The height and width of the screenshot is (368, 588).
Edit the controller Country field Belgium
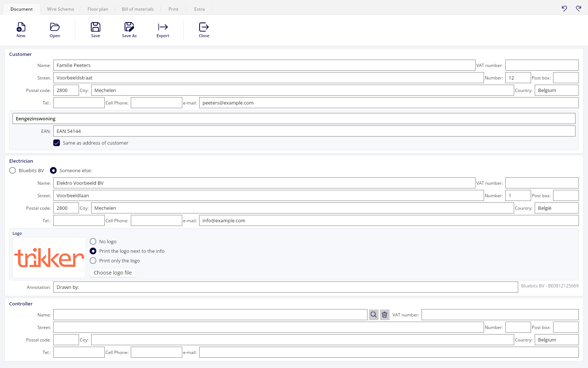coord(556,340)
